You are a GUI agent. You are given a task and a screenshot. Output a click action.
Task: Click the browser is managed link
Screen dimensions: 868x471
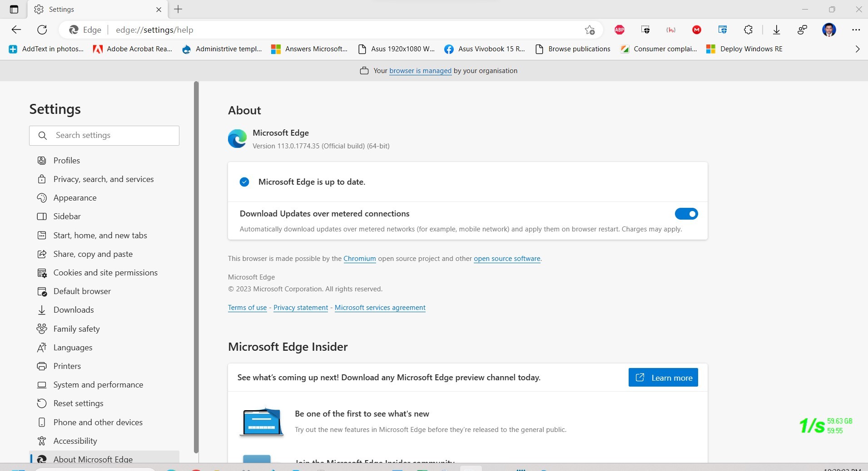pyautogui.click(x=420, y=71)
